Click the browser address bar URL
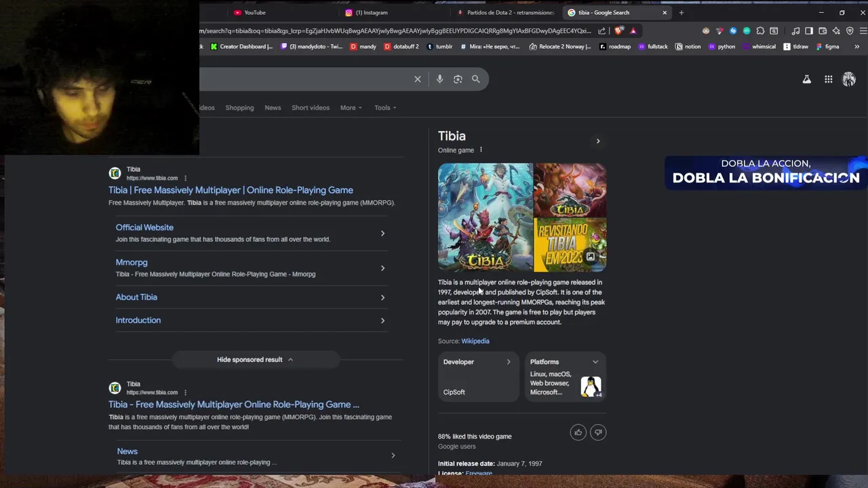 coord(395,30)
